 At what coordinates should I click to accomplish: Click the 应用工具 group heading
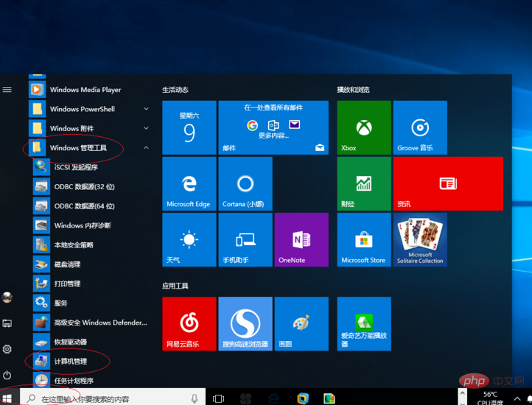pos(175,286)
